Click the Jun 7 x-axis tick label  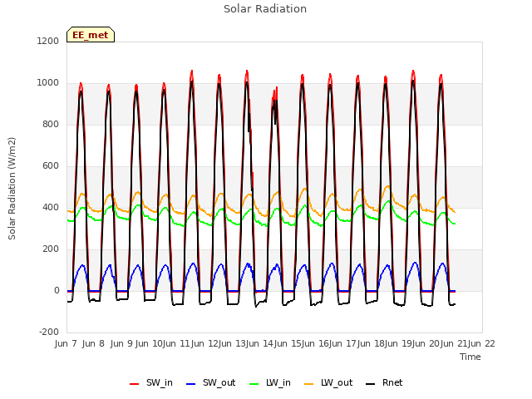[66, 343]
